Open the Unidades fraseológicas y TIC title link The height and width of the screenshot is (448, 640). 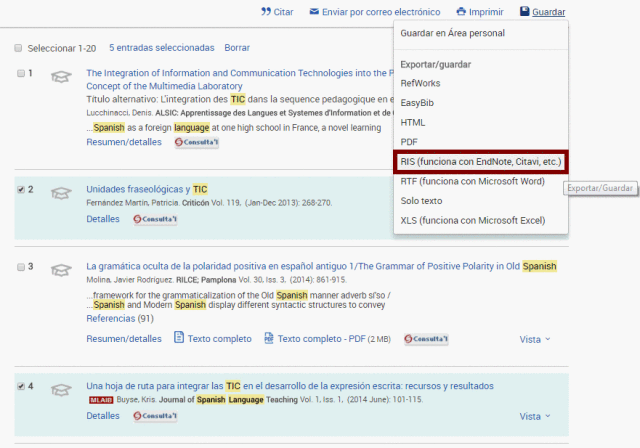146,189
